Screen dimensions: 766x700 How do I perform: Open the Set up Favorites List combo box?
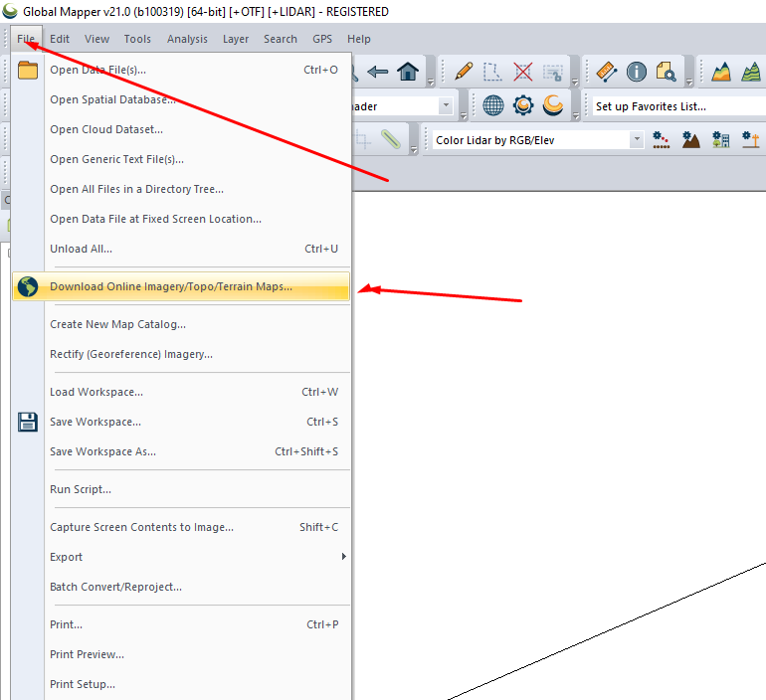[x=679, y=106]
